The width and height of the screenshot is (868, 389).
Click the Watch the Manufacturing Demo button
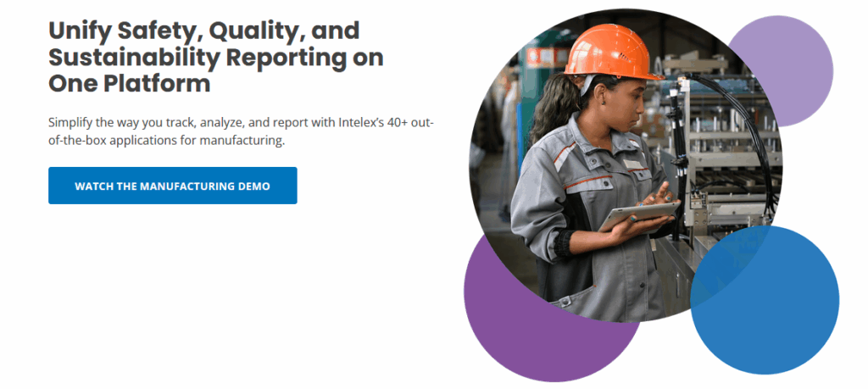[x=172, y=186]
